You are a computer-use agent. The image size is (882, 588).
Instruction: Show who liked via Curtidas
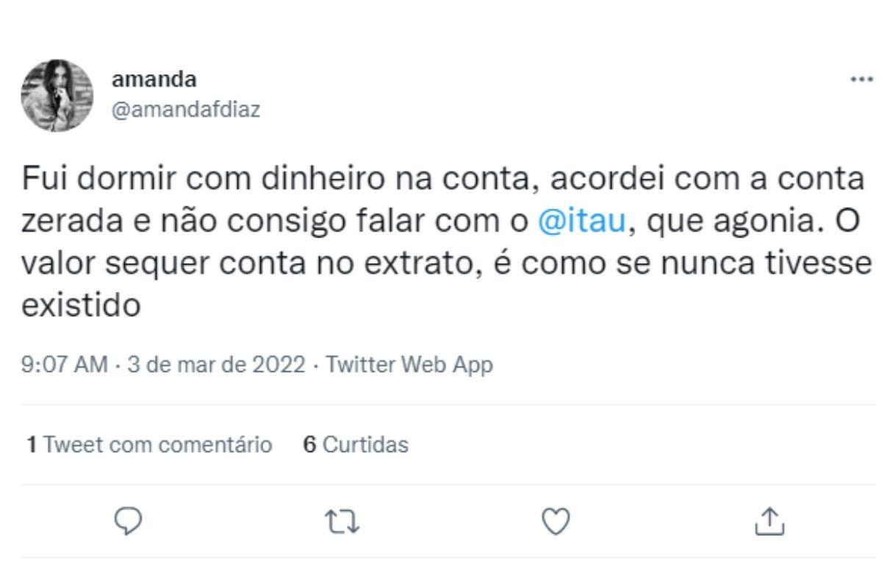point(365,445)
